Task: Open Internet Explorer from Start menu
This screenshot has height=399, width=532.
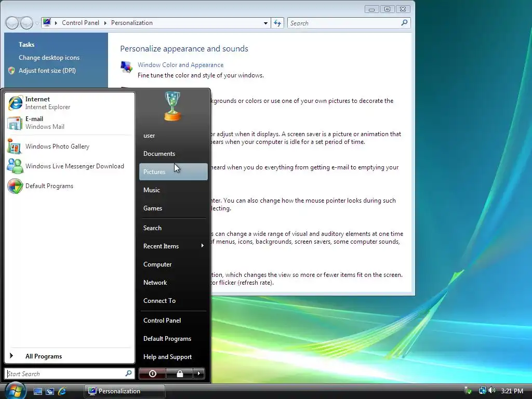Action: (70, 103)
